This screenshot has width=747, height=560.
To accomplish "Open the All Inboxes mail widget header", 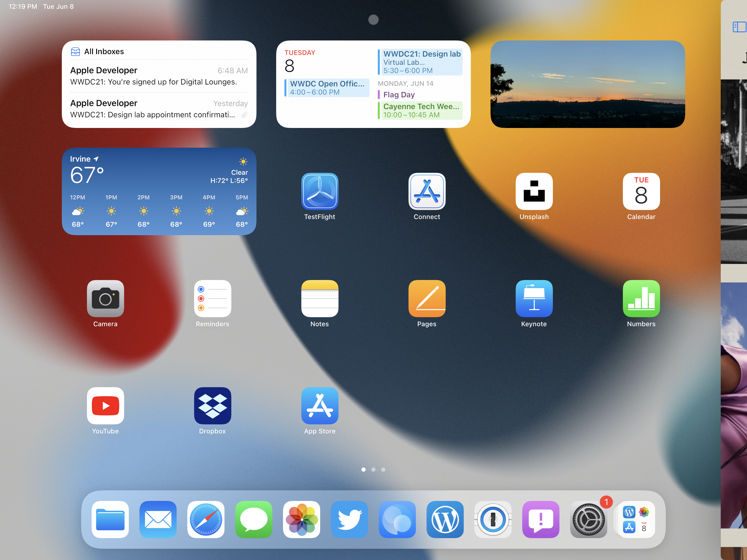I will 98,51.
